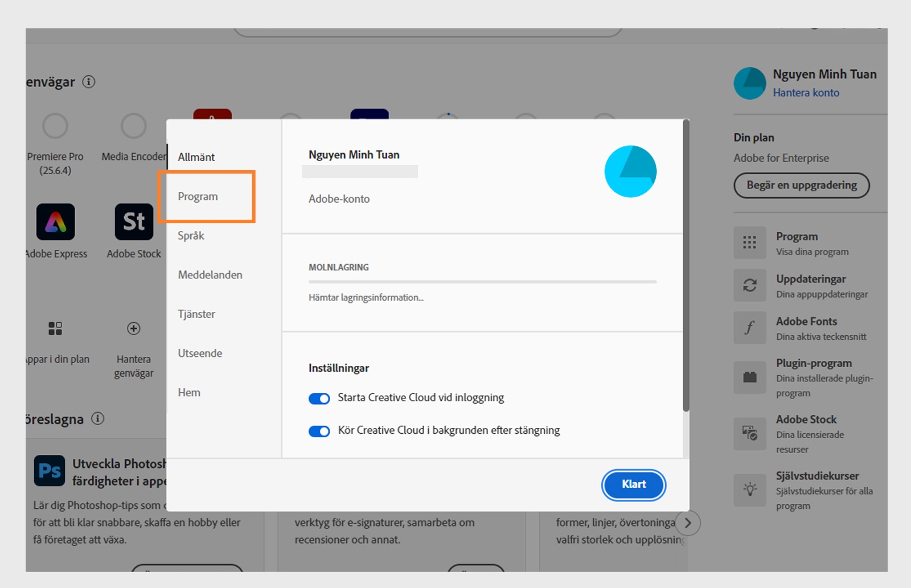Click the Media Encoder shortcut icon
This screenshot has width=911, height=588.
133,126
